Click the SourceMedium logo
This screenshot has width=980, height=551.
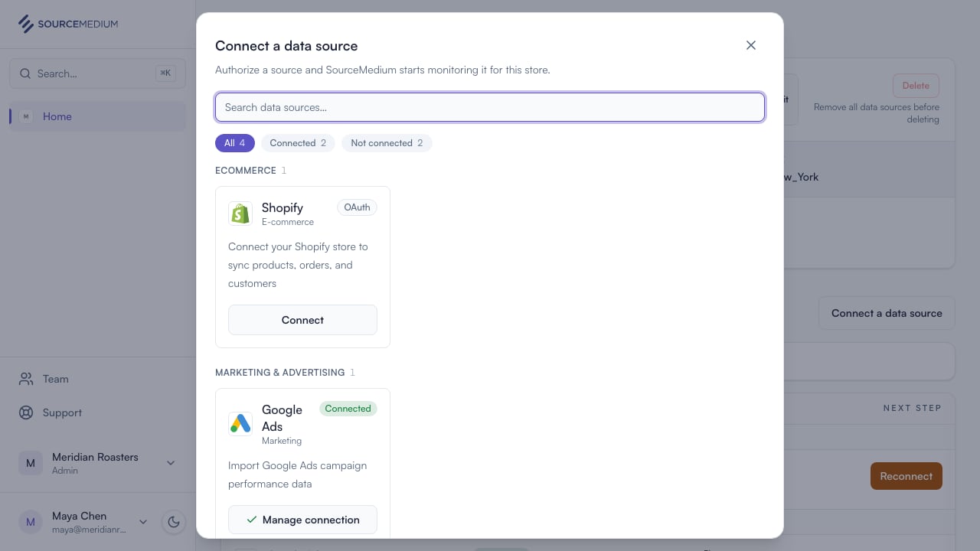point(68,24)
